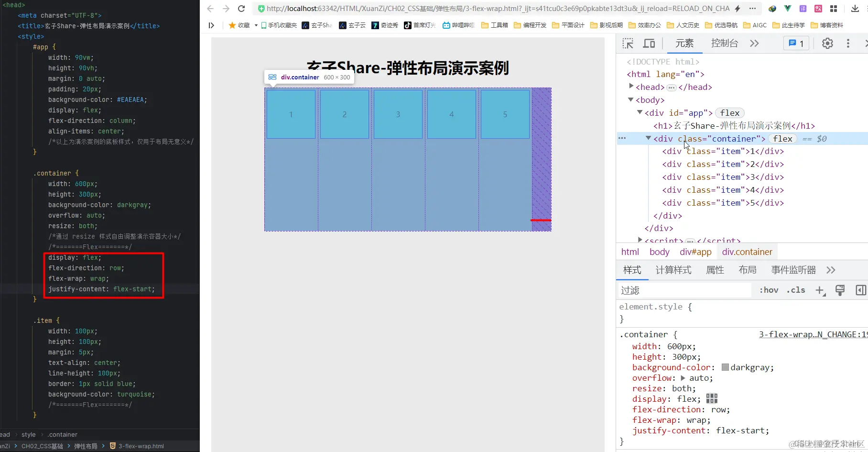This screenshot has width=868, height=452.
Task: Switch to 控制台 Console tab
Action: (725, 44)
